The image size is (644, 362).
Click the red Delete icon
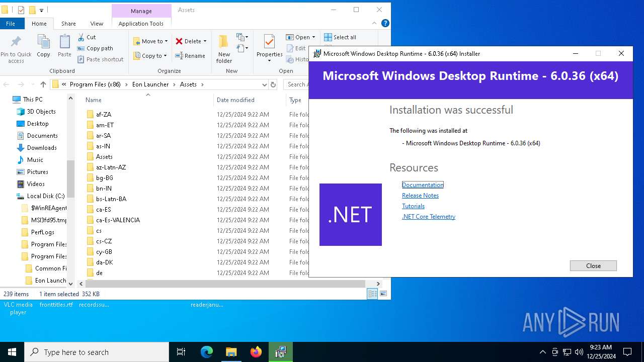pos(179,41)
